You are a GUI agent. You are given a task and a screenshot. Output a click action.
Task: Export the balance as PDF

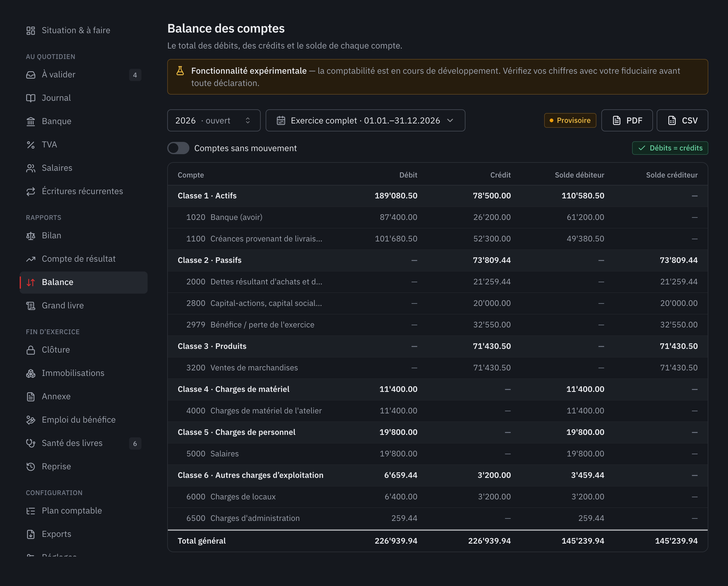pyautogui.click(x=627, y=120)
